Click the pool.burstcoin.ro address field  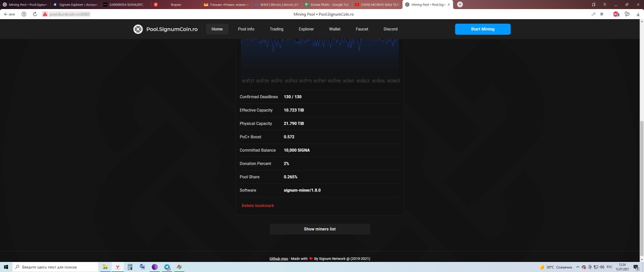pos(69,14)
